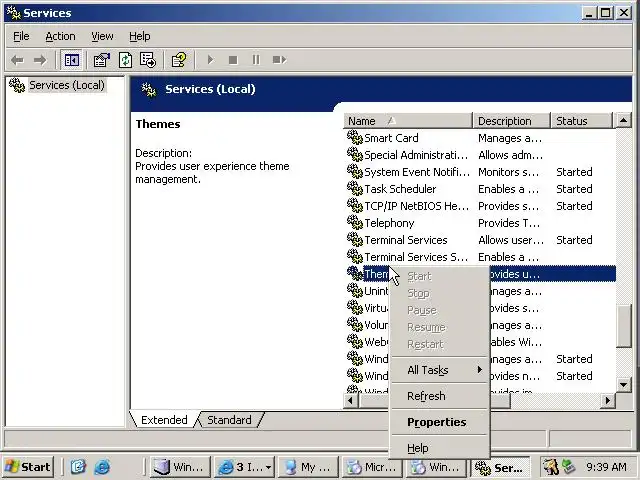640x480 pixels.
Task: Click the Forward arrow toolbar icon
Action: (40, 60)
